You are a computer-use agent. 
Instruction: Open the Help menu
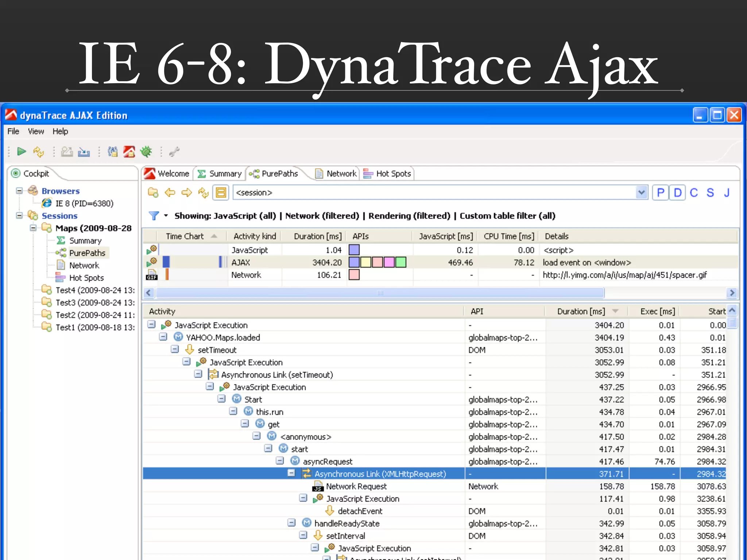coord(60,131)
